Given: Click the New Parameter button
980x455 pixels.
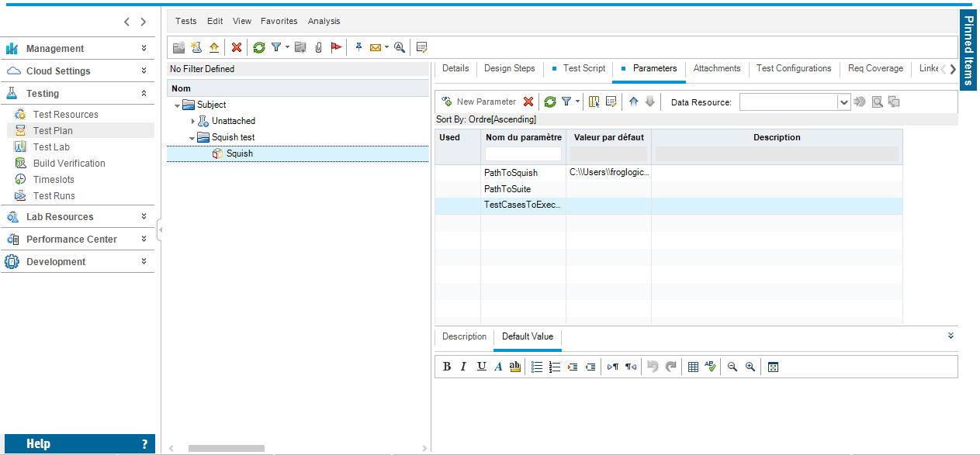Looking at the screenshot, I should (x=478, y=102).
